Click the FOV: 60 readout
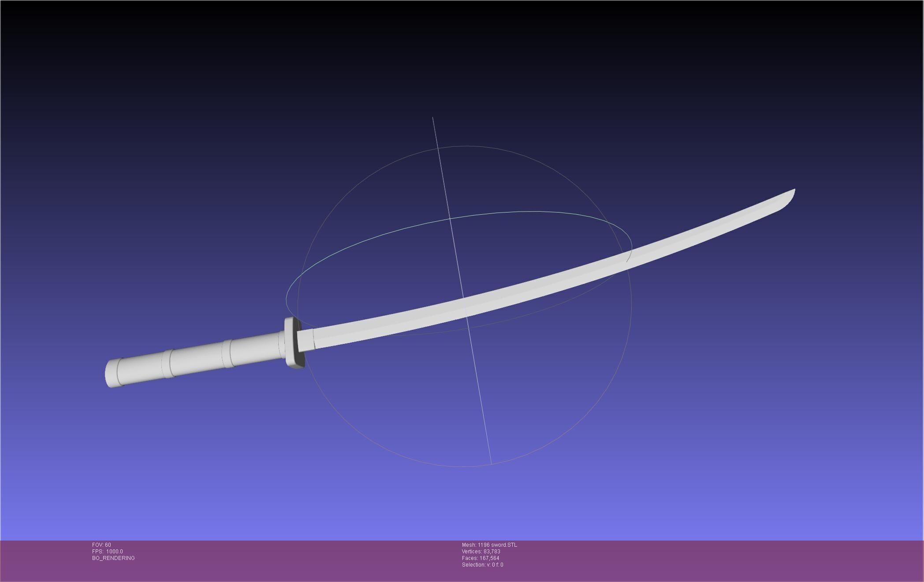924x582 pixels. [101, 545]
